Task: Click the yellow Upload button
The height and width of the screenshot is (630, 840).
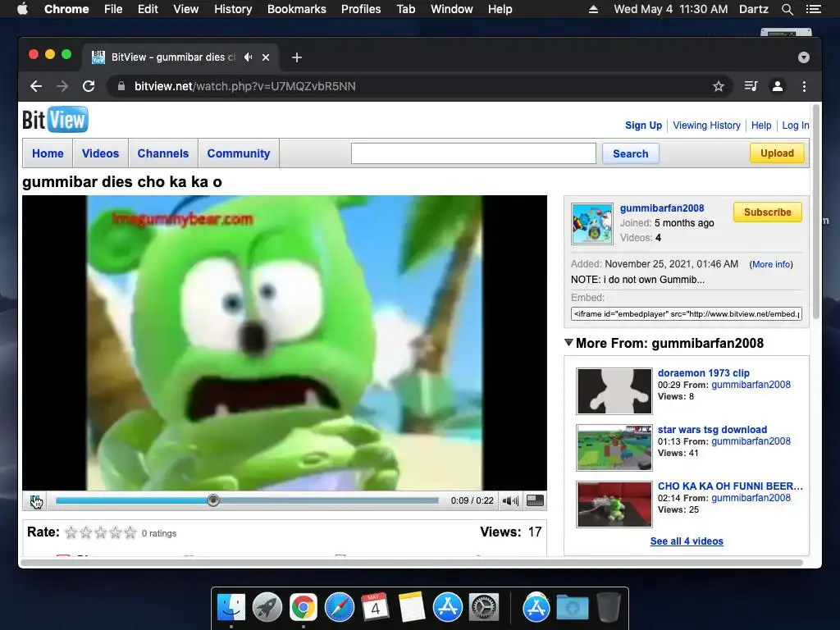Action: [x=777, y=153]
